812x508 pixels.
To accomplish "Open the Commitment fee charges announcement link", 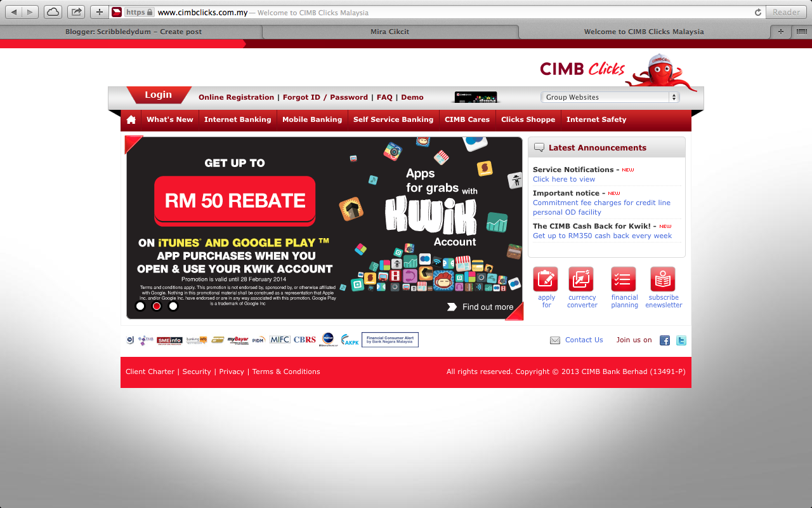I will 601,208.
